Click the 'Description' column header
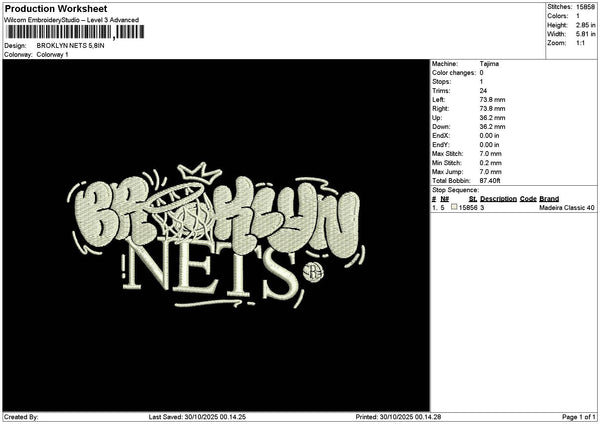The image size is (600, 424). [498, 199]
